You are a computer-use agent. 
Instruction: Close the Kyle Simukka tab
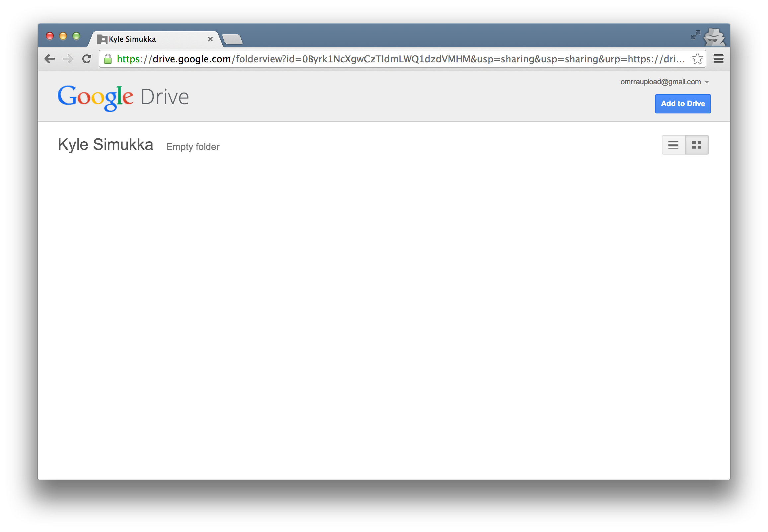tap(210, 39)
